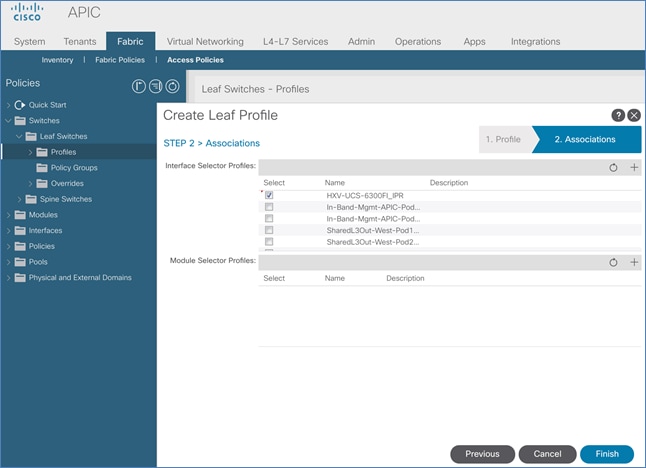Open the L4-L7 Services tab
The image size is (646, 468).
pyautogui.click(x=295, y=42)
